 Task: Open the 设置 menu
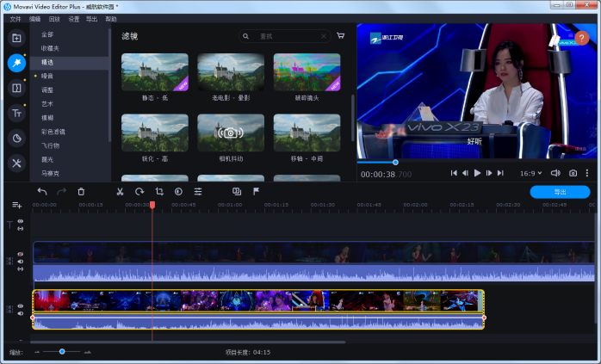[x=74, y=18]
